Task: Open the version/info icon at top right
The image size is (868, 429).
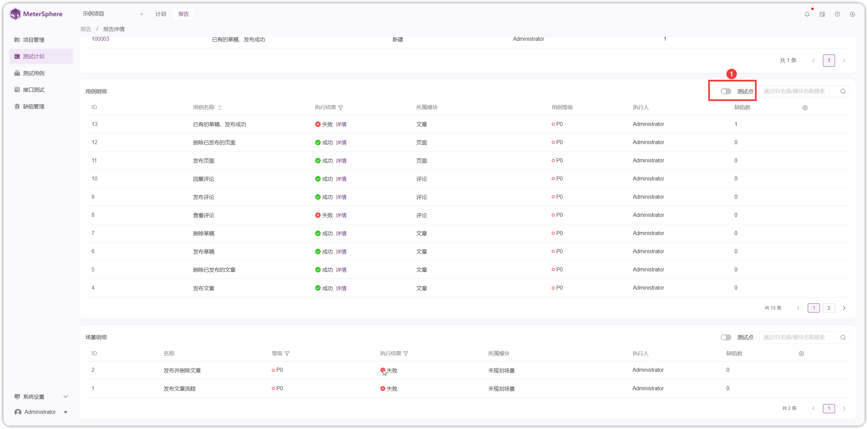Action: click(x=853, y=14)
